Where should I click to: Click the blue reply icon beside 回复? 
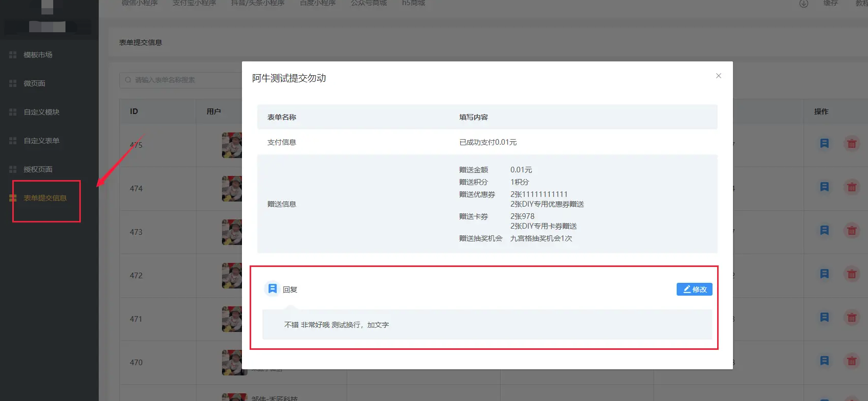tap(273, 289)
